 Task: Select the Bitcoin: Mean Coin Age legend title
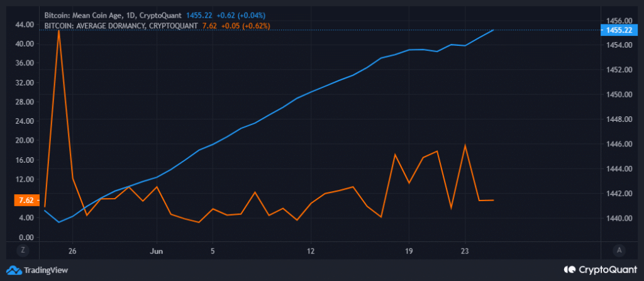pos(91,14)
